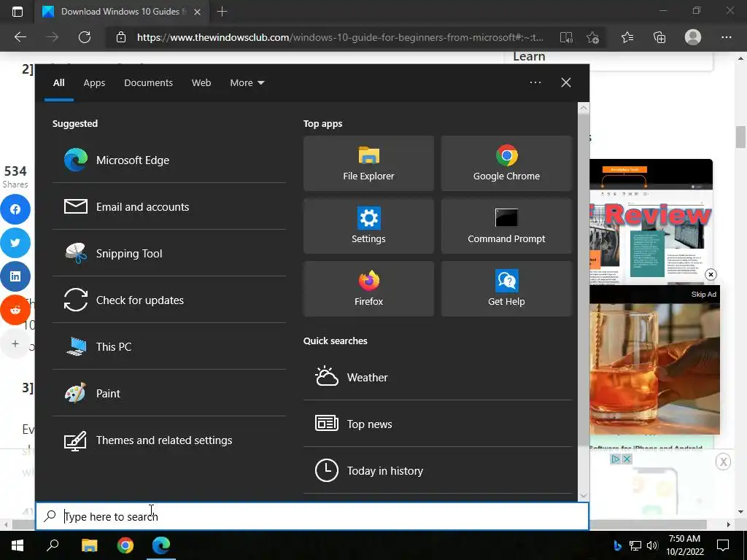
Task: Select Check for updates suggestion
Action: coord(169,300)
